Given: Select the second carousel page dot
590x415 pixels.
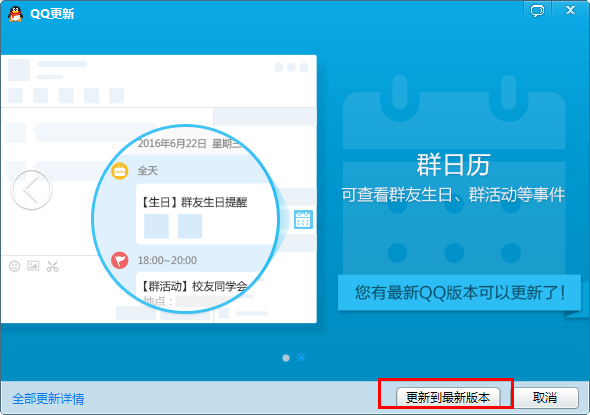Looking at the screenshot, I should coord(301,357).
